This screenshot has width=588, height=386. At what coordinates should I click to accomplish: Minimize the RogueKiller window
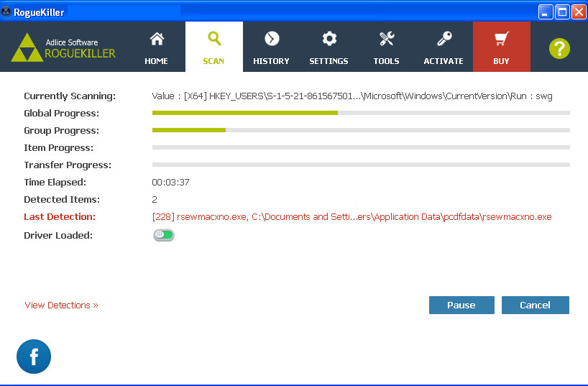coord(546,12)
